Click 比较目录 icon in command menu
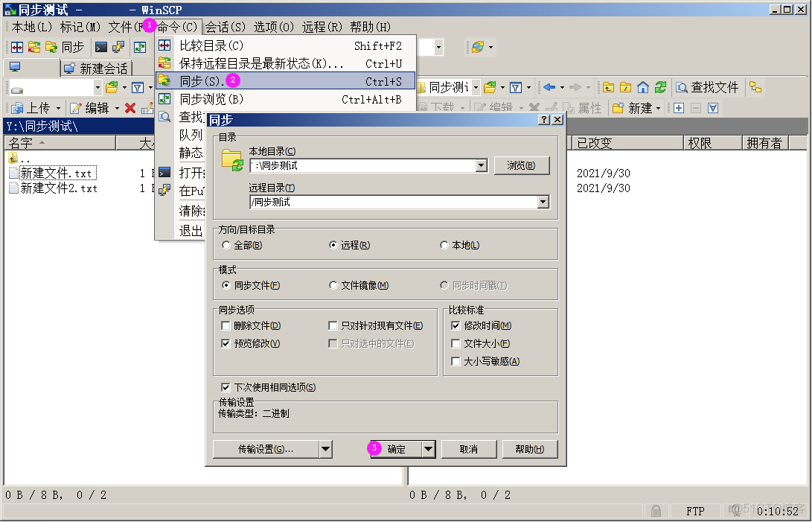The image size is (812, 522). click(x=164, y=45)
